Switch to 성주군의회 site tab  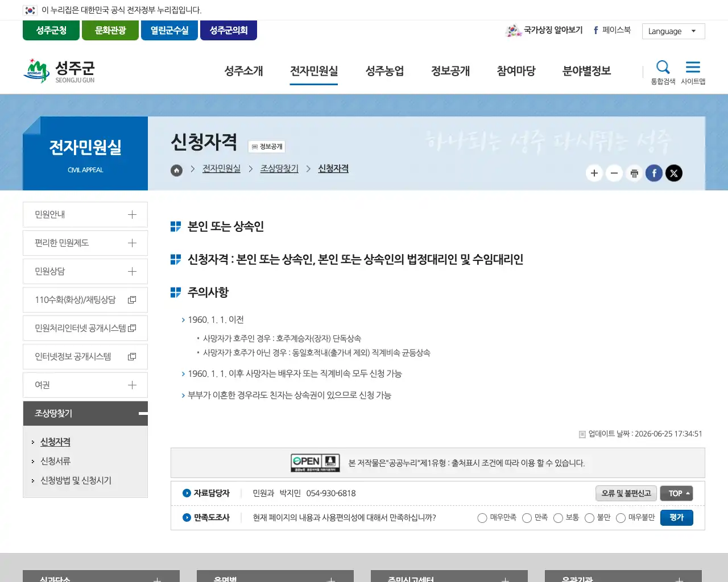(x=229, y=30)
